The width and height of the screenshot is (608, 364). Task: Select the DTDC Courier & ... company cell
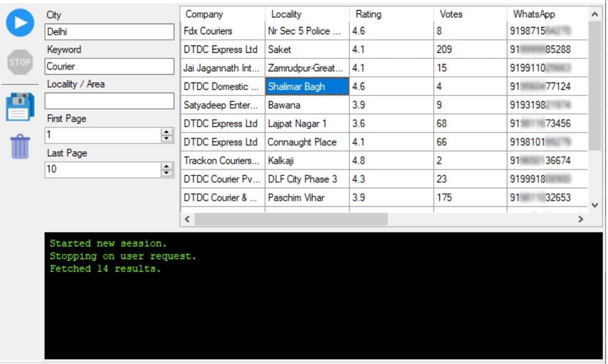(x=223, y=198)
